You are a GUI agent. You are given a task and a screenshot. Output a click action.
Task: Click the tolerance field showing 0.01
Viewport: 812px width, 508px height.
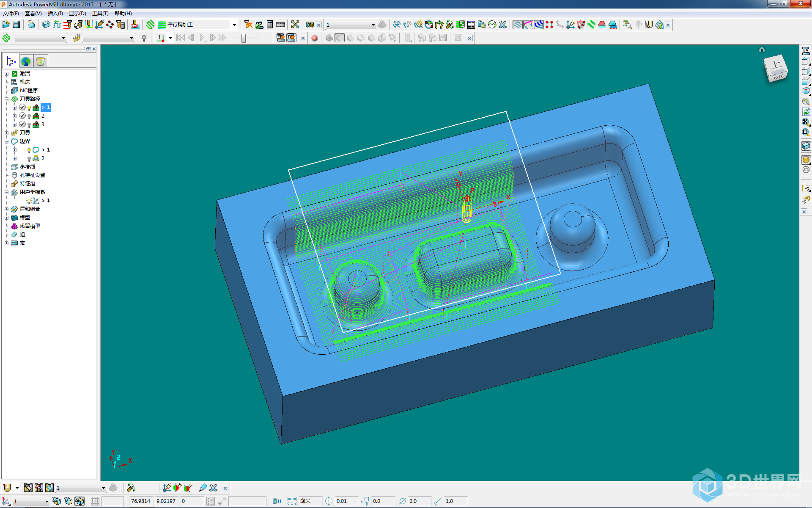(x=346, y=501)
